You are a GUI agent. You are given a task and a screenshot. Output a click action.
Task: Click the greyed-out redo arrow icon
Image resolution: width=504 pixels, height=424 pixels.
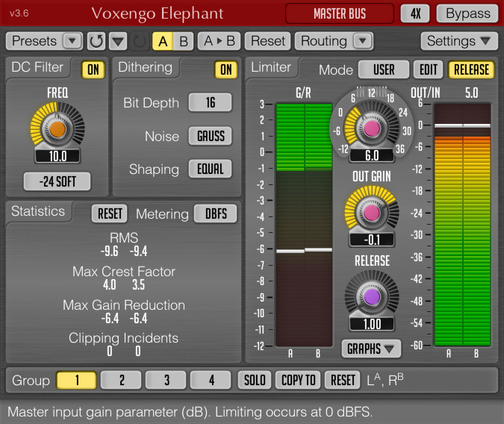pyautogui.click(x=140, y=41)
